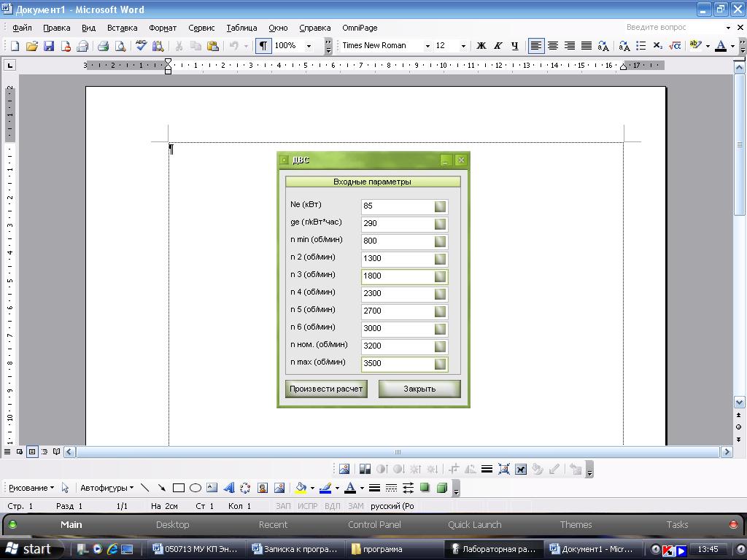Toggle subscript formatting
The image size is (747, 560).
tap(657, 46)
